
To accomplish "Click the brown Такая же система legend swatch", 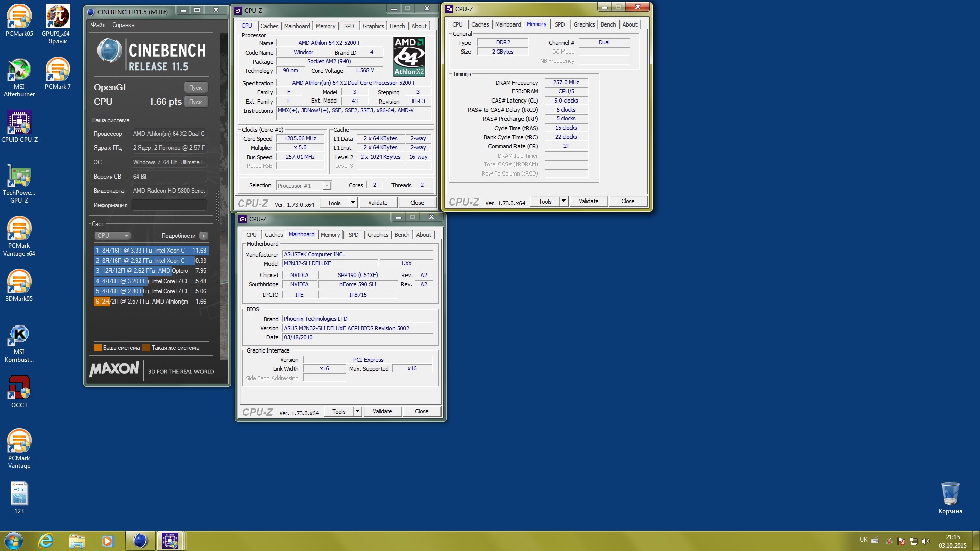I will [x=146, y=348].
